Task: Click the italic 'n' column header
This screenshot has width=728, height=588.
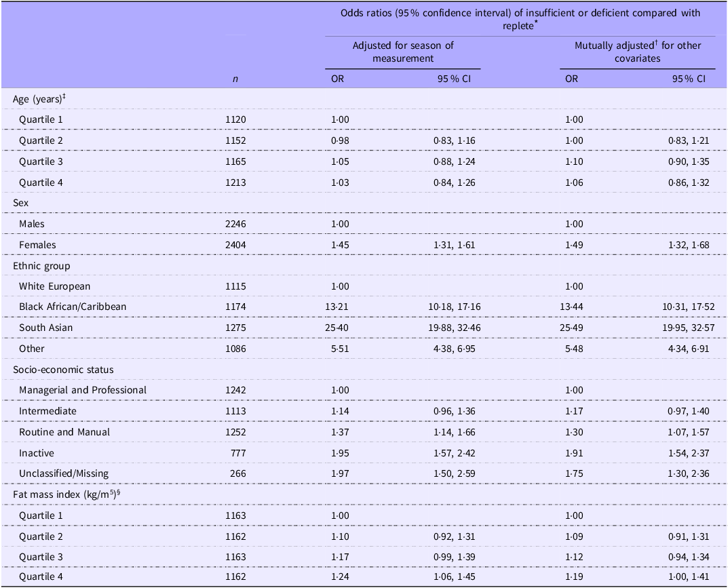Action: point(235,79)
